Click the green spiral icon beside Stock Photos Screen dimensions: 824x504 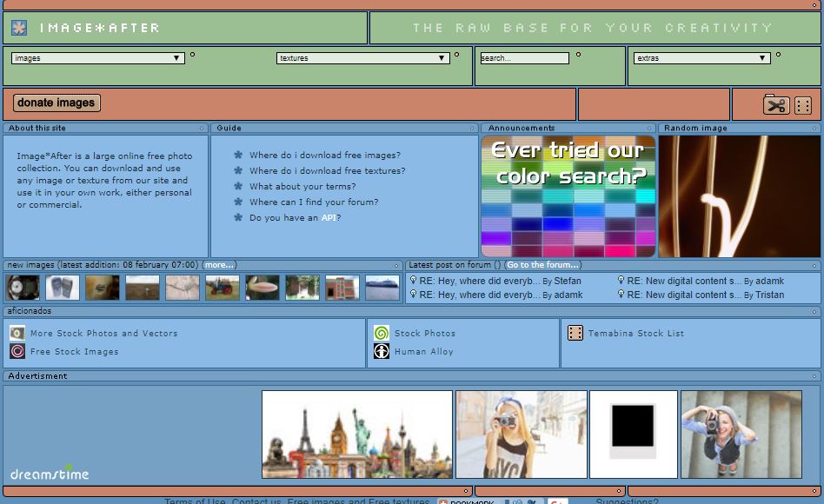(x=382, y=333)
